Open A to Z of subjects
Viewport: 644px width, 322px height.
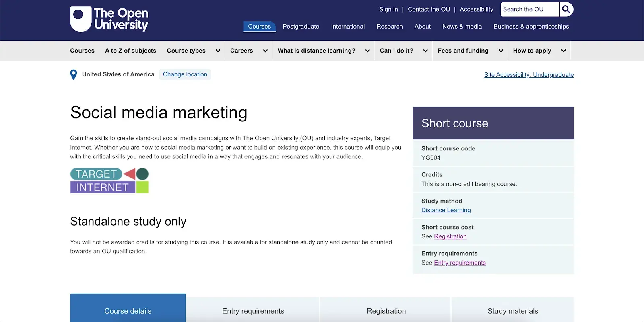(x=130, y=51)
